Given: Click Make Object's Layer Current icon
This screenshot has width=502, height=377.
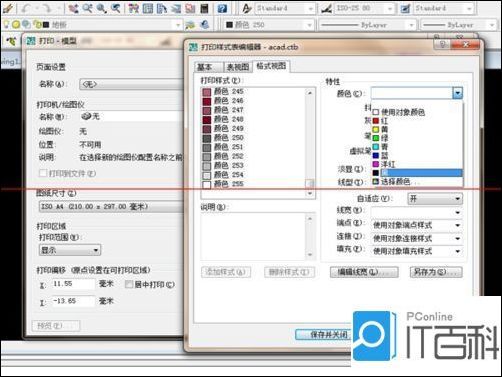Looking at the screenshot, I should point(190,24).
